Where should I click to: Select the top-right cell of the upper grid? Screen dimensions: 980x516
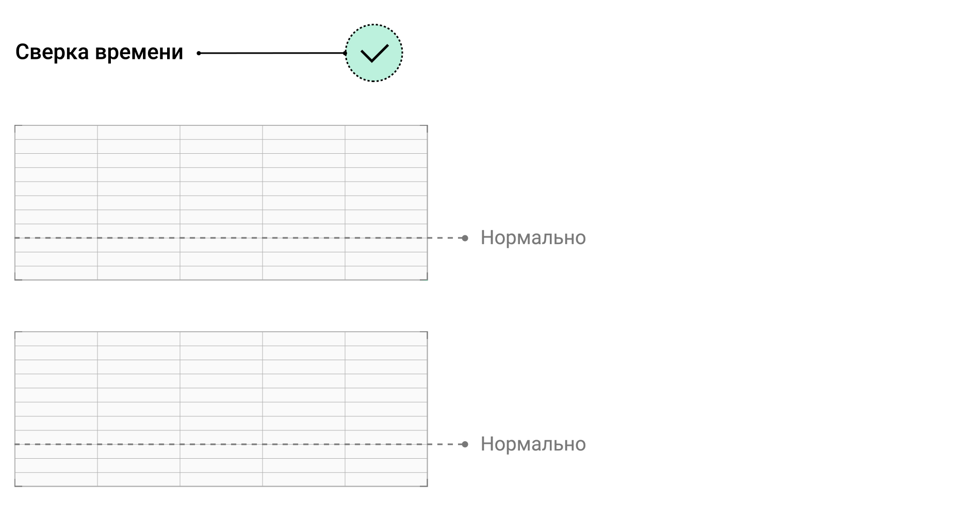[386, 133]
